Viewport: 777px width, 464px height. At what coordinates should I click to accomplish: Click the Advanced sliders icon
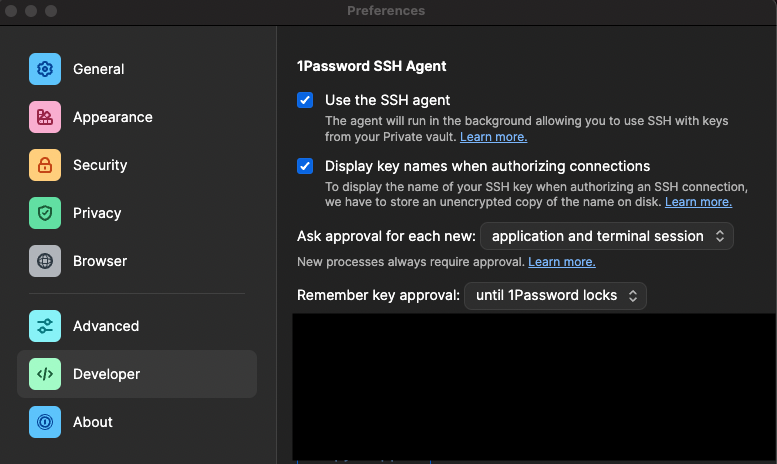(x=45, y=326)
